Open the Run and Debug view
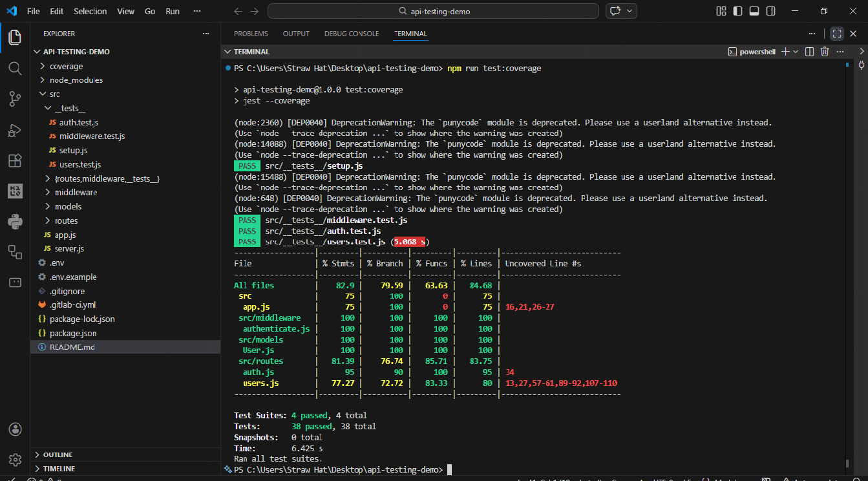This screenshot has width=868, height=481. point(14,130)
